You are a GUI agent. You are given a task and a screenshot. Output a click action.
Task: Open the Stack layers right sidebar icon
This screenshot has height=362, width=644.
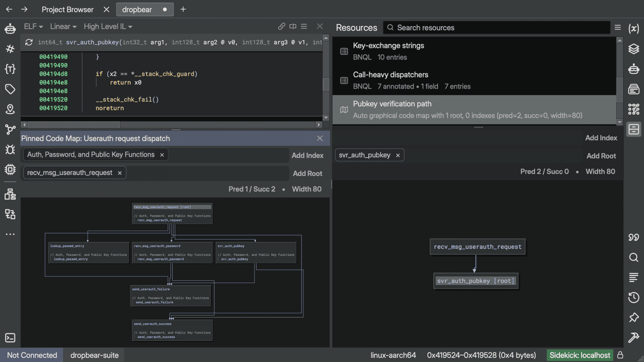[634, 49]
